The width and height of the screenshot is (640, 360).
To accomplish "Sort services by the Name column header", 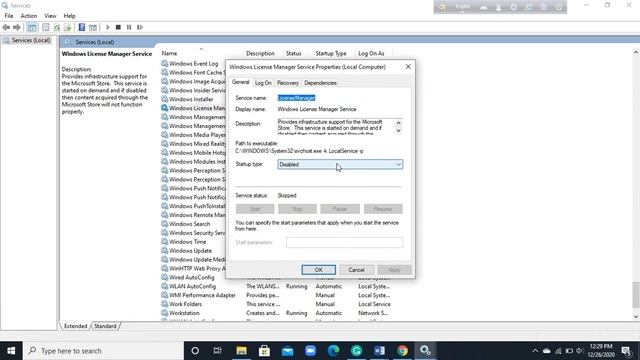I will [x=169, y=53].
